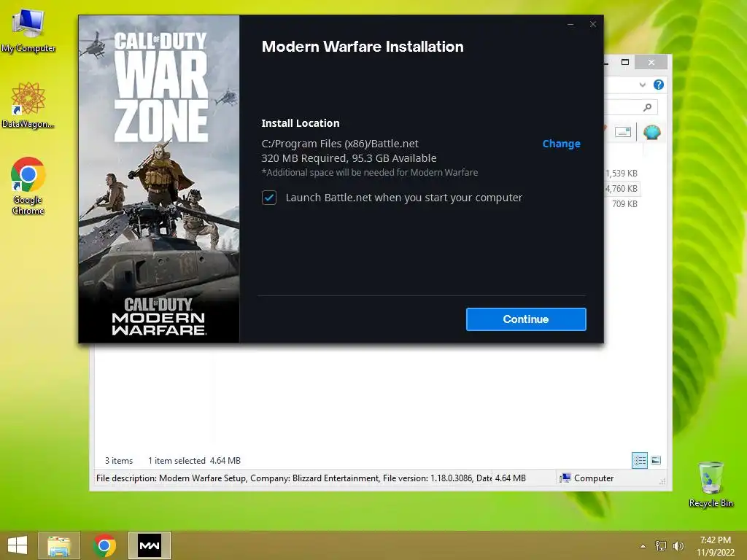Open the Google Chrome desktop shortcut
The width and height of the screenshot is (747, 560).
pyautogui.click(x=28, y=186)
